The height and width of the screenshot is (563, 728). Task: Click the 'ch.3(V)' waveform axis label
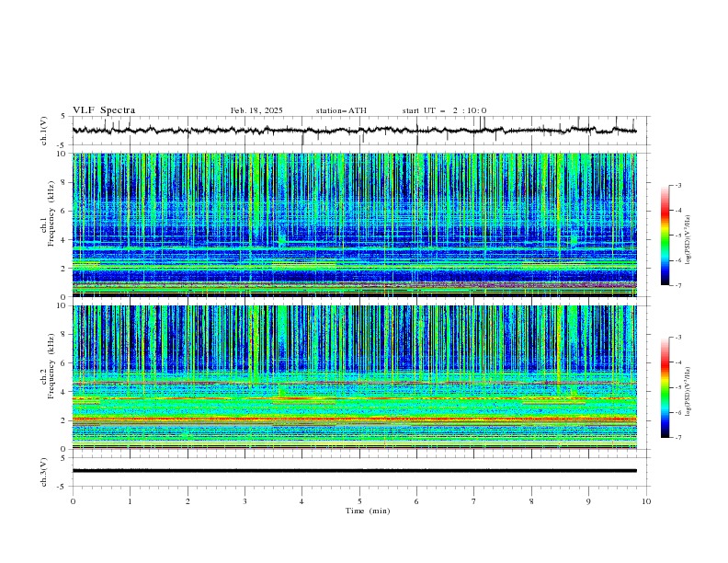point(44,472)
